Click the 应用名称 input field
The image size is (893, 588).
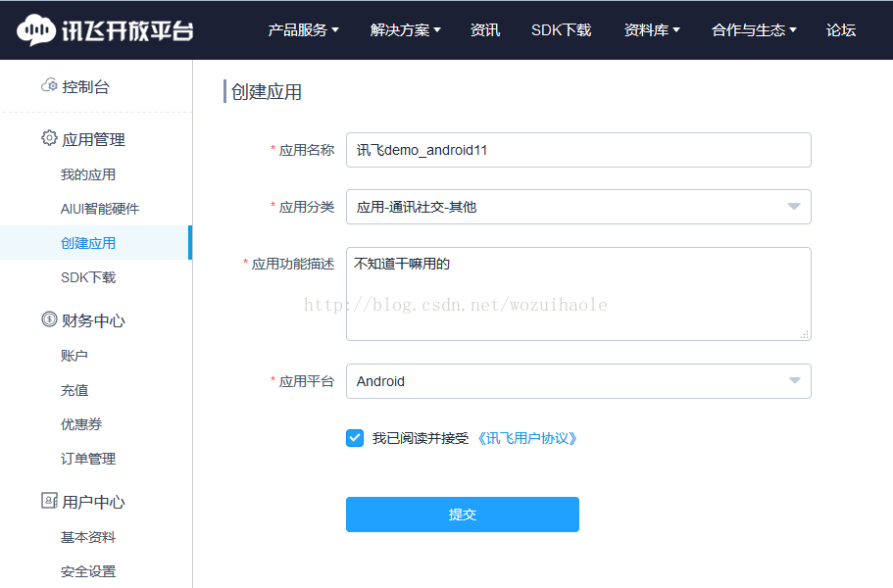[578, 150]
